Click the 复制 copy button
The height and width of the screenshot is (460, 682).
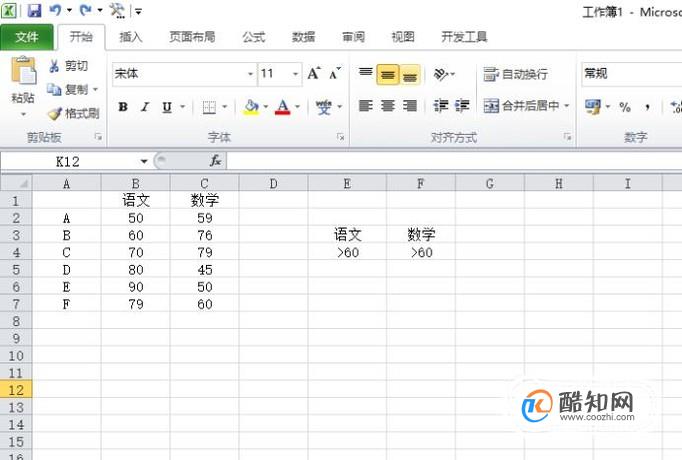[68, 90]
